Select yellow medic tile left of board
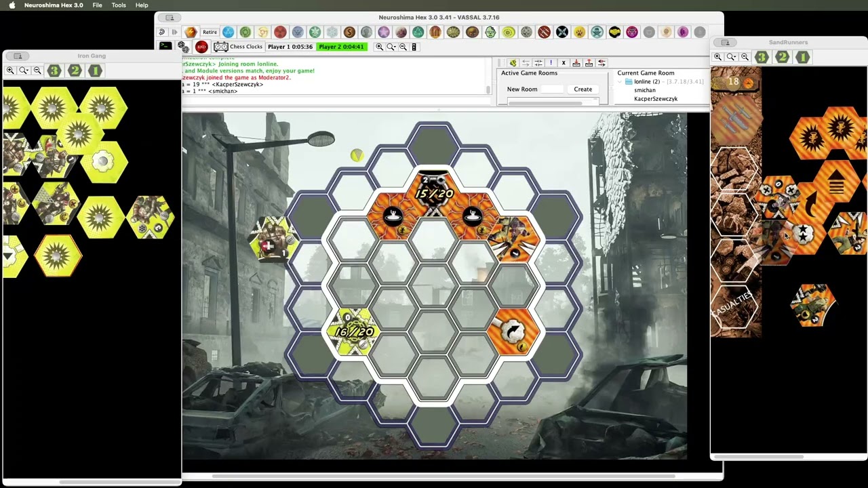Screen dimensions: 868x488 pyautogui.click(x=273, y=239)
